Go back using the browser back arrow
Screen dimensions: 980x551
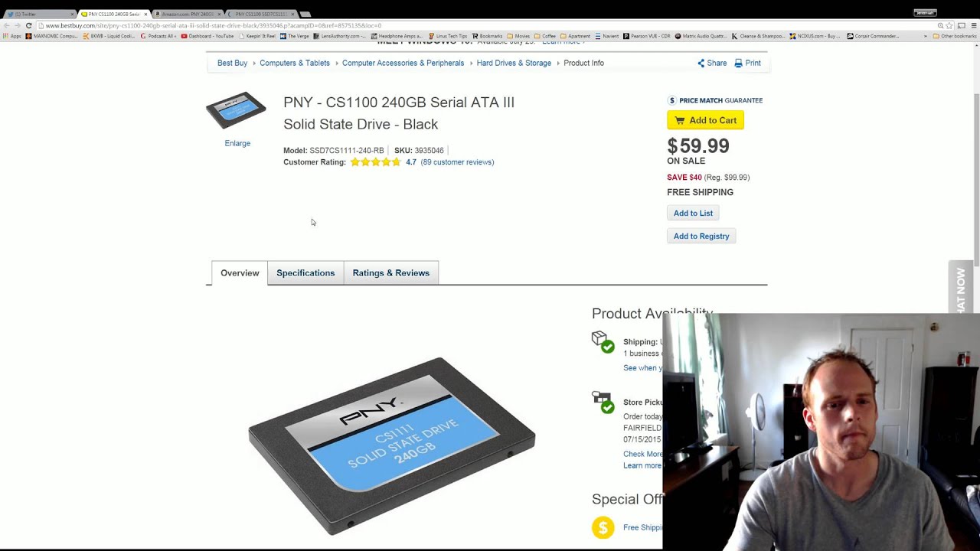point(6,25)
